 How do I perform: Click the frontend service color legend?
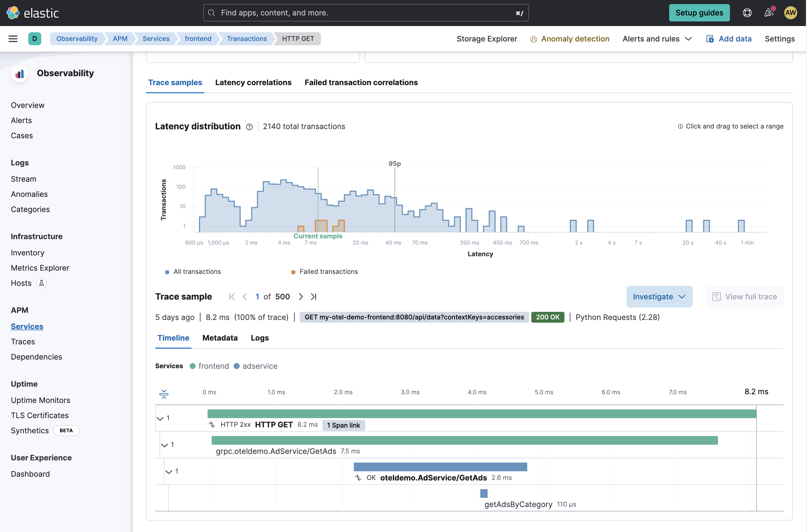coord(209,366)
